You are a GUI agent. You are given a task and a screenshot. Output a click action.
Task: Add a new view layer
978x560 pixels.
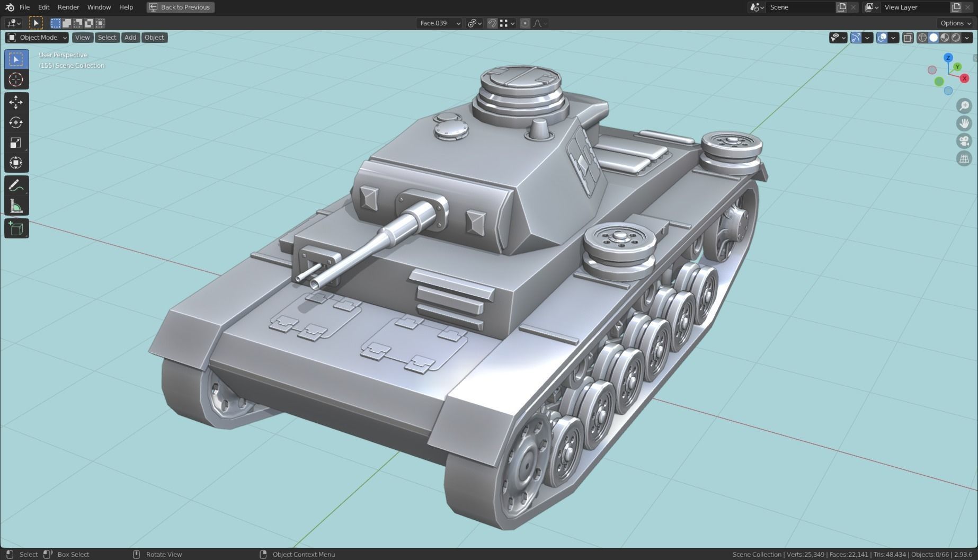[x=956, y=7]
